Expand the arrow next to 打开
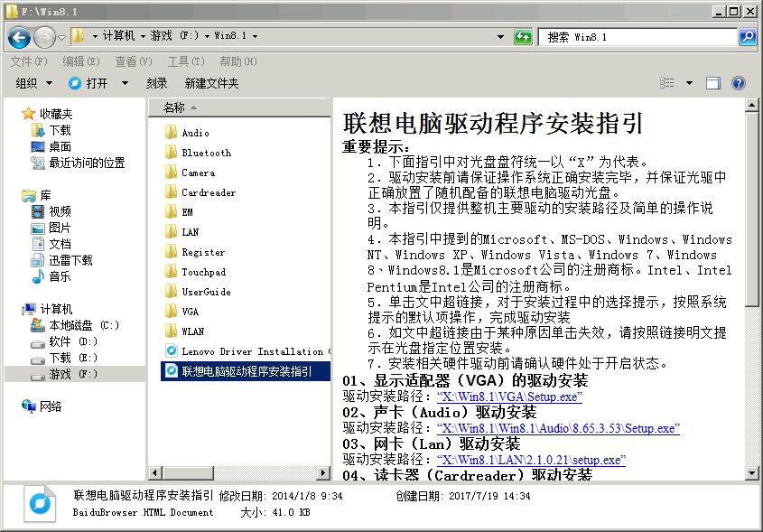Viewport: 763px width, 532px height. pyautogui.click(x=125, y=83)
